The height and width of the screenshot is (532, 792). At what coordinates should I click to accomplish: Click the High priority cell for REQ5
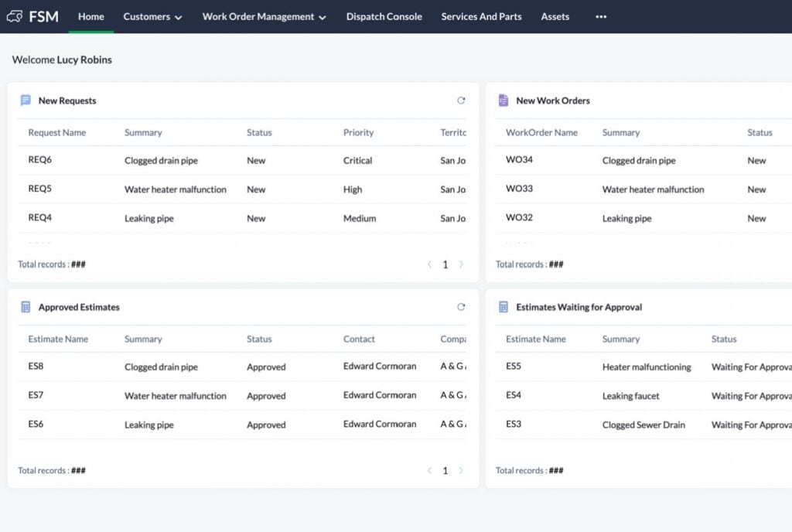point(353,189)
